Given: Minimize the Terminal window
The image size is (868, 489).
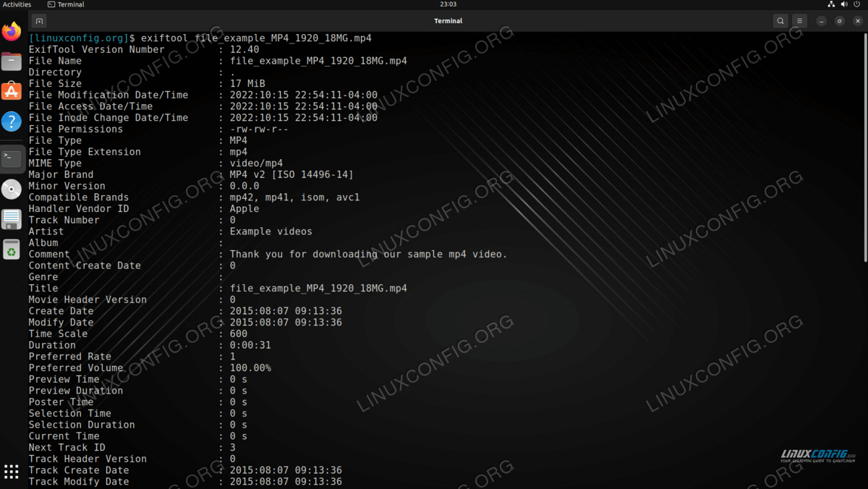Looking at the screenshot, I should point(821,21).
